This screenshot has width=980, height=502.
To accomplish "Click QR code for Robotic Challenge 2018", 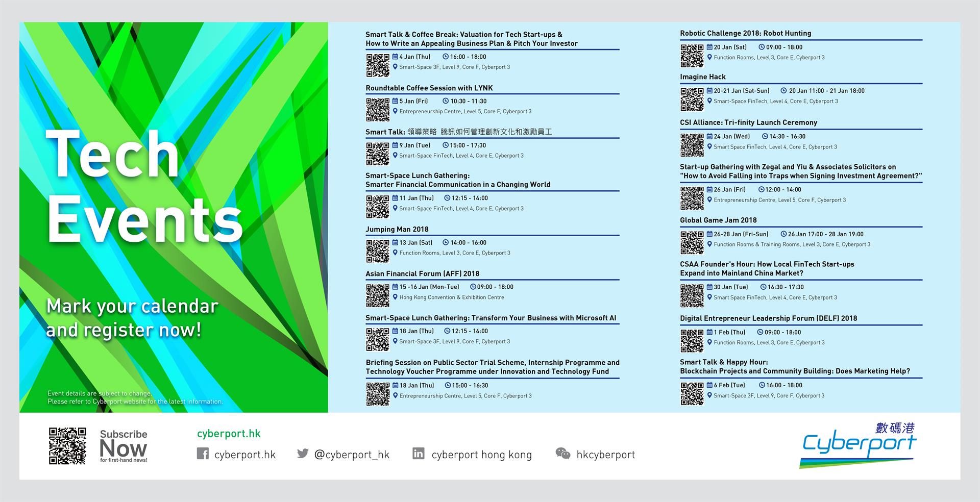I will coord(692,56).
